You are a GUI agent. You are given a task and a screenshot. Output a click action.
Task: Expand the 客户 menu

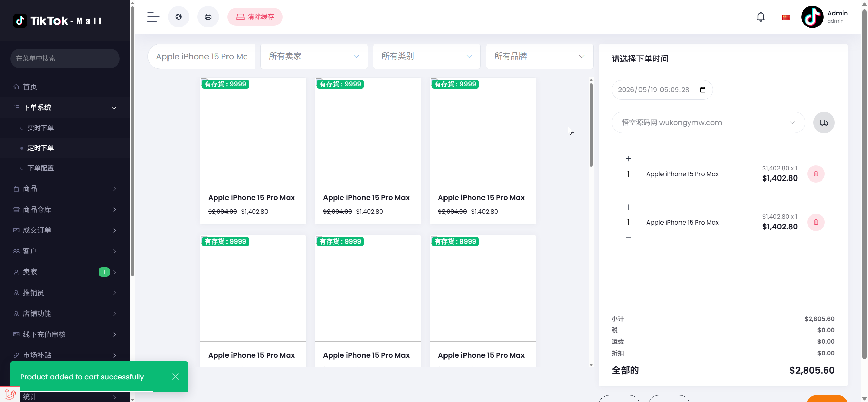[65, 251]
